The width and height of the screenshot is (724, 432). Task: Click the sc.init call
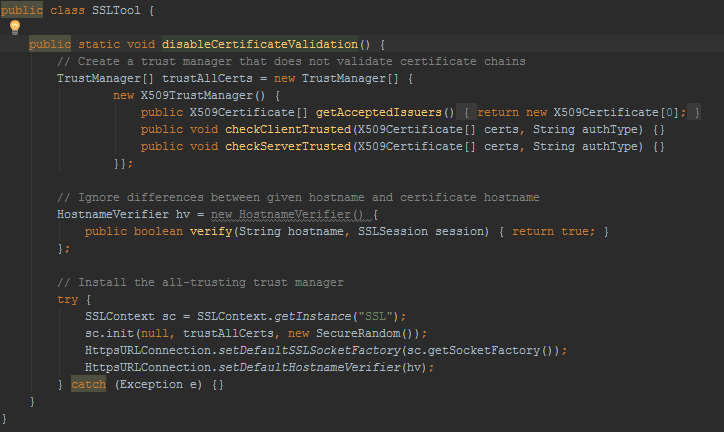(x=109, y=333)
